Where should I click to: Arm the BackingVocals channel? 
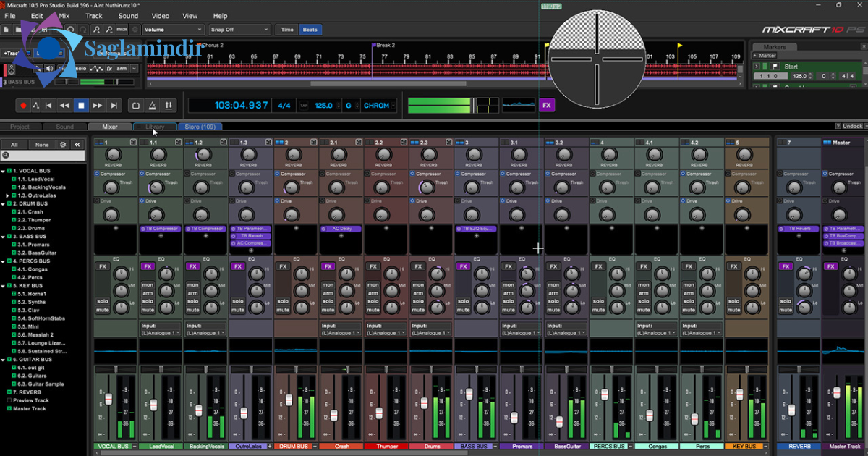[192, 292]
